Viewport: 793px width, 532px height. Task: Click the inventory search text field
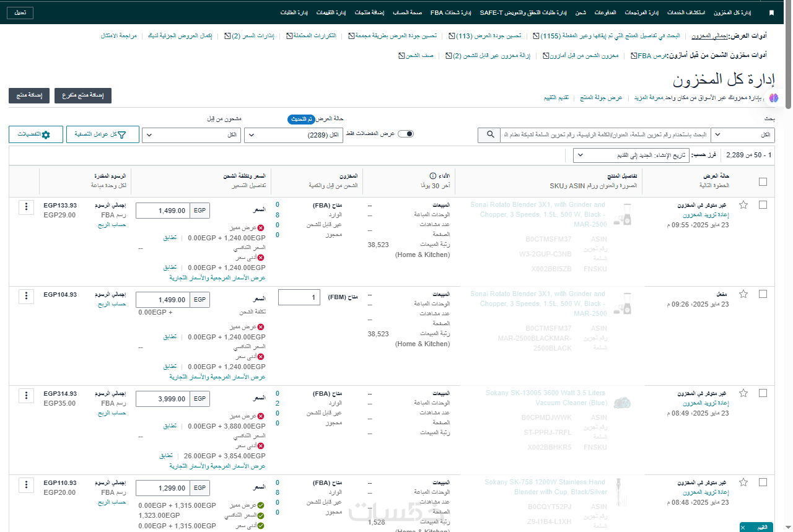(x=605, y=134)
